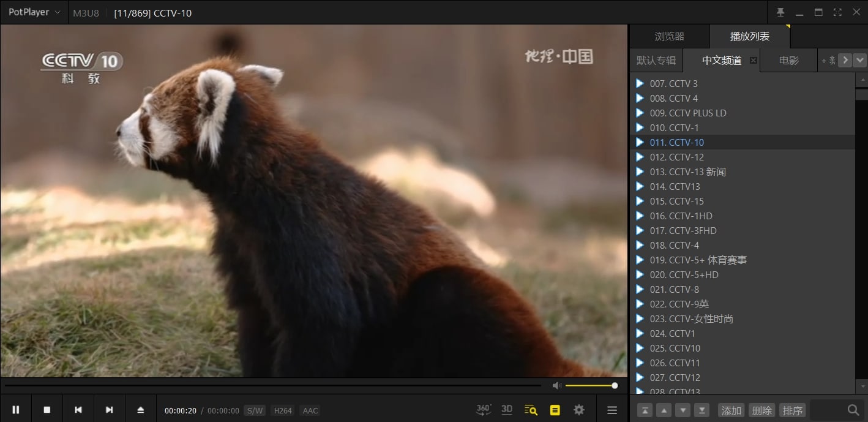Stop playback with the stop button
The width and height of the screenshot is (868, 422).
click(x=47, y=410)
